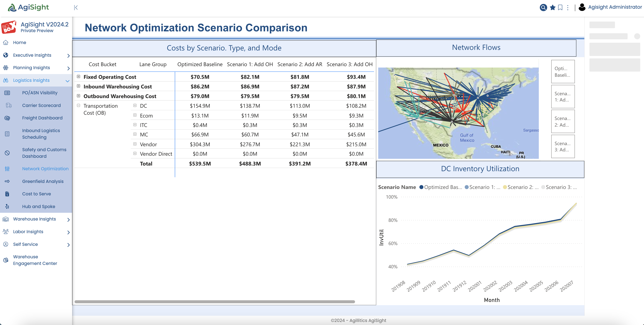Expand the Vendor lane group row
Viewport: 644px width, 325px height.
135,144
